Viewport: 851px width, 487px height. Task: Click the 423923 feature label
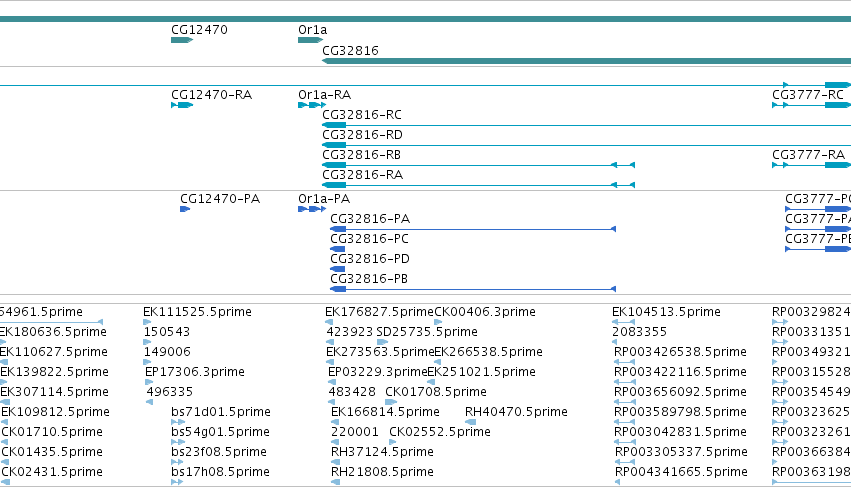click(351, 332)
